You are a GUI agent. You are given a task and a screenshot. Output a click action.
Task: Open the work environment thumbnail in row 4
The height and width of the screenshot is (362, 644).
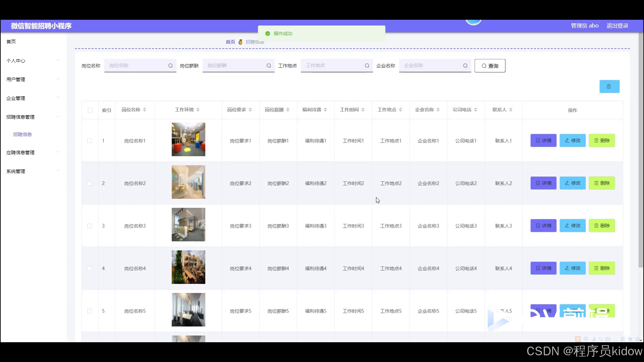point(189,267)
